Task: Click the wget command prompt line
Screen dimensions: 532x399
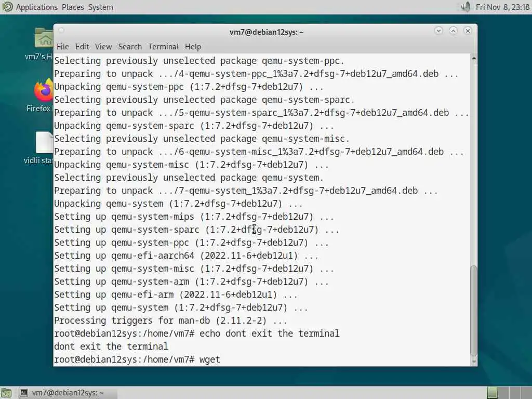Action: point(137,360)
